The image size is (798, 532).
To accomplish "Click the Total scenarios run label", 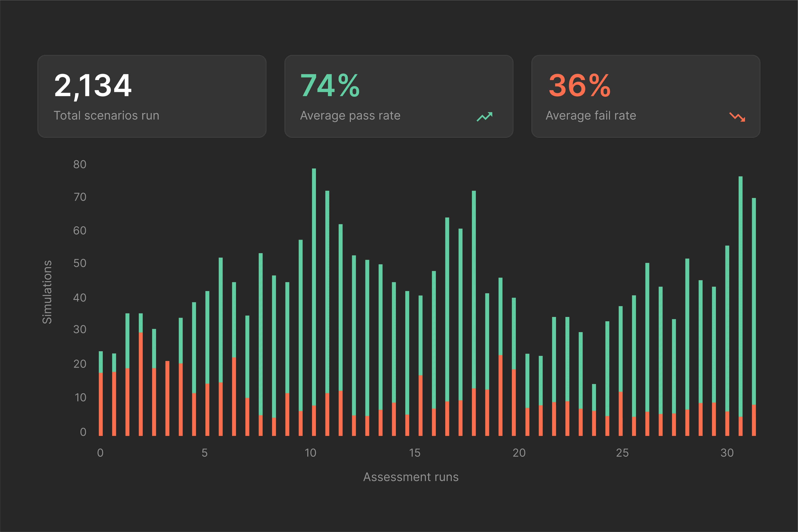I will click(106, 116).
